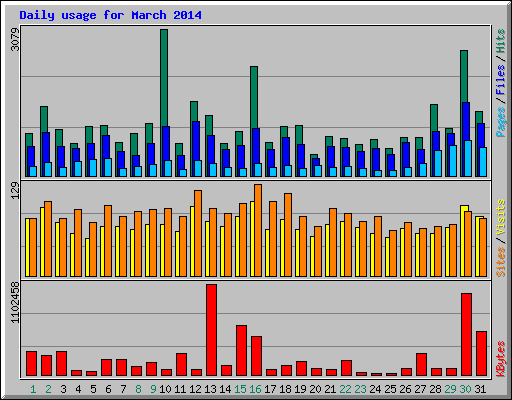This screenshot has height=400, width=512.
Task: Click the orange bar for day 12
Action: [198, 233]
